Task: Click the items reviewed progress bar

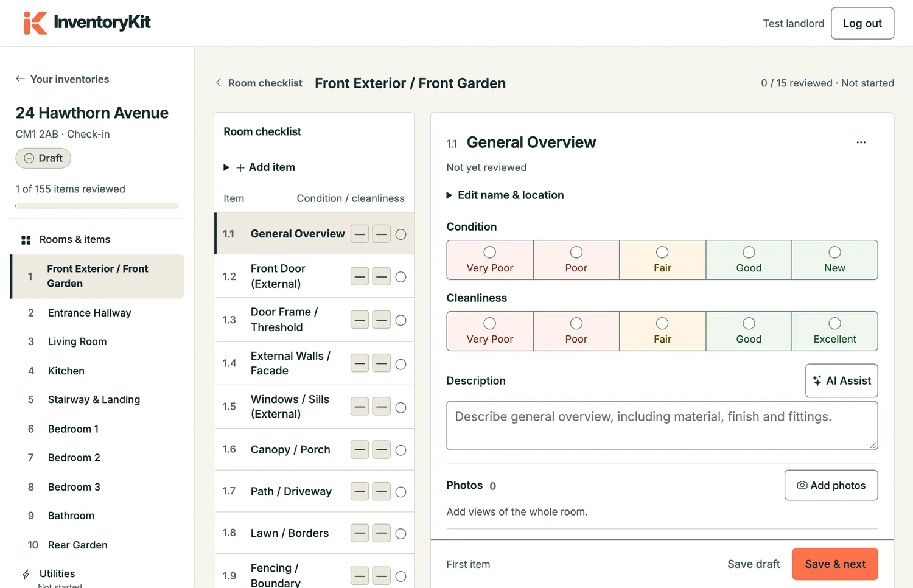Action: (x=97, y=206)
